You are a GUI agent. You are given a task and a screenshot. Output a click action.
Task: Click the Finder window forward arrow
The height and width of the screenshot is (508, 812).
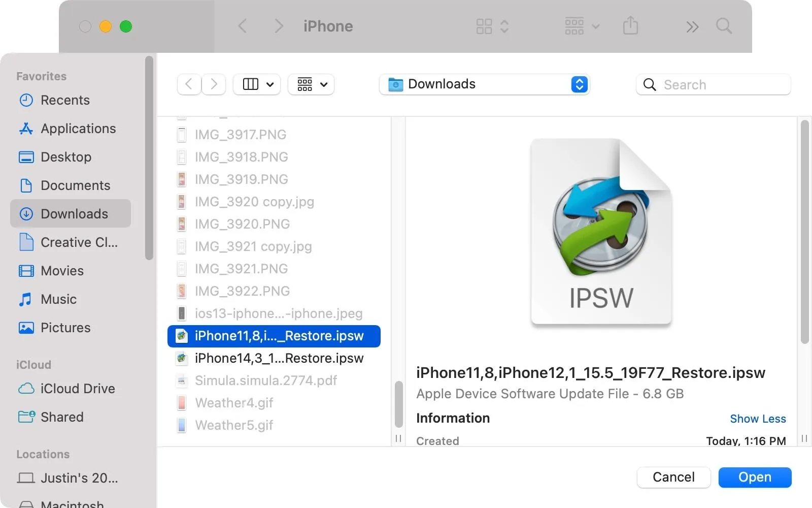279,26
